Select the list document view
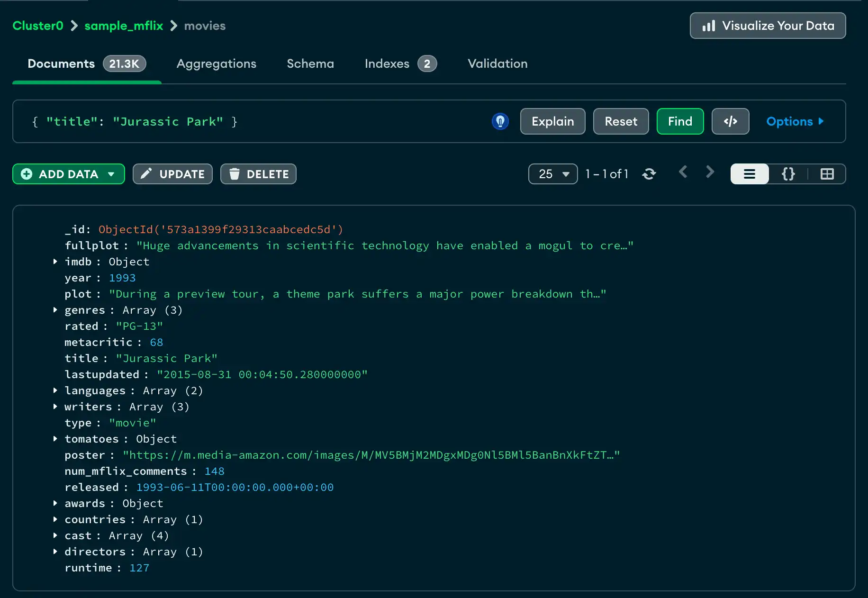868x598 pixels. coord(749,174)
